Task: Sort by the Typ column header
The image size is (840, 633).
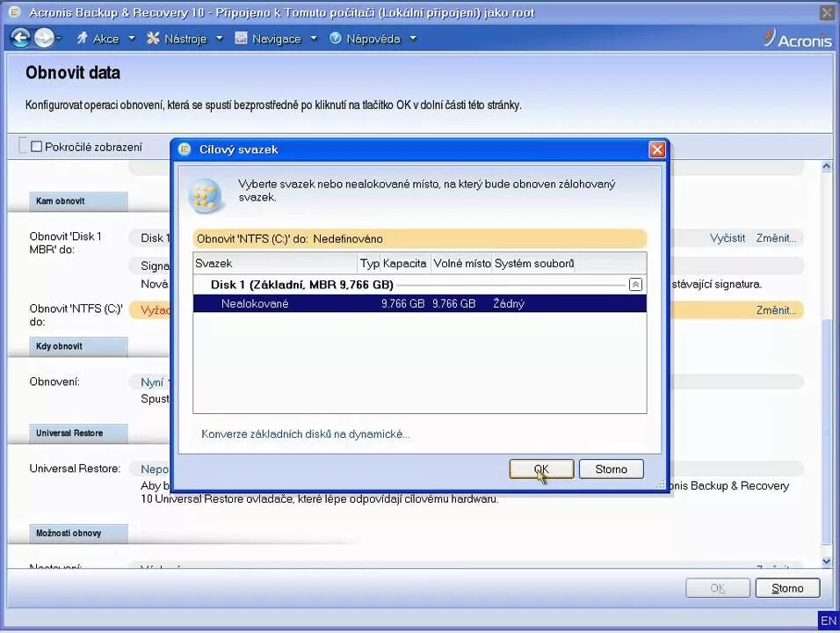Action: point(369,263)
